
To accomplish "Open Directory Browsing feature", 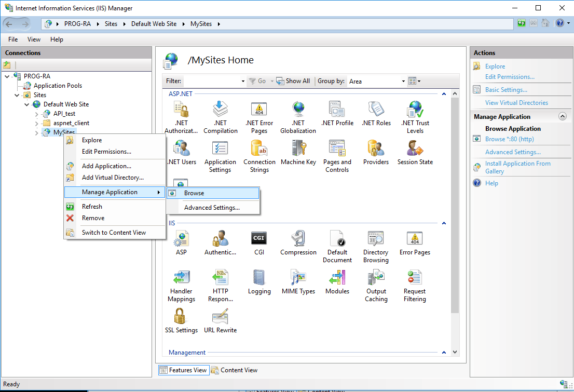I will click(x=376, y=238).
